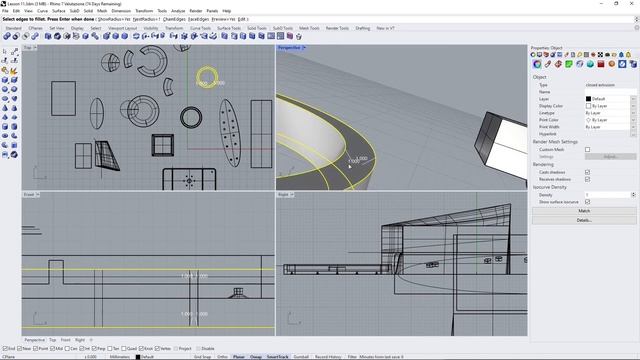640x360 pixels.
Task: Toggle Ortho in status bar
Action: tap(222, 357)
